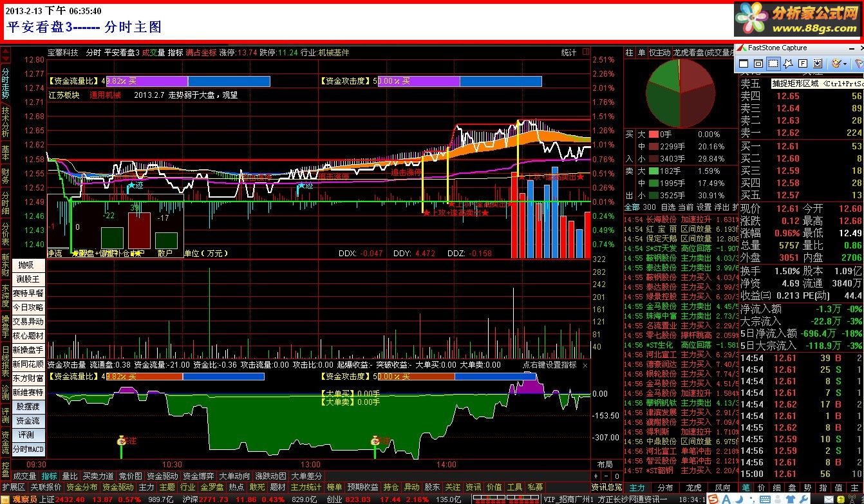Switch to 涨跌动因 indicator tab
Image resolution: width=864 pixels, height=504 pixels.
click(x=270, y=476)
